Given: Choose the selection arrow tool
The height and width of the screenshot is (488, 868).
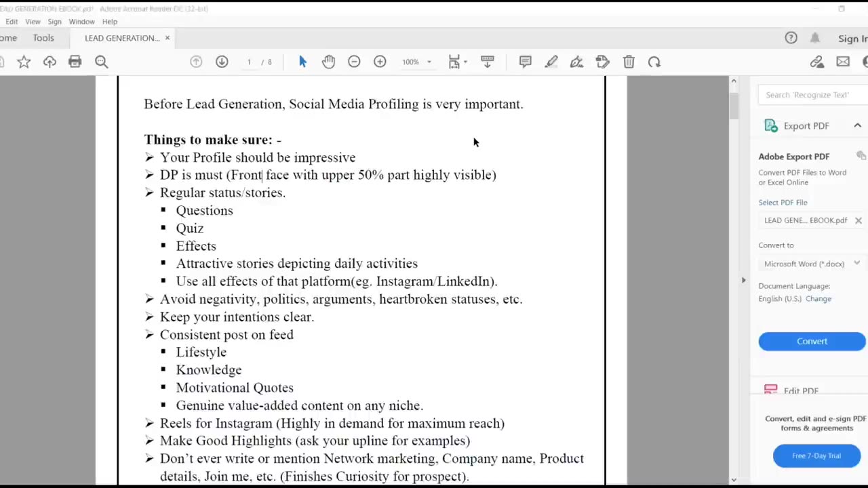Looking at the screenshot, I should tap(302, 62).
